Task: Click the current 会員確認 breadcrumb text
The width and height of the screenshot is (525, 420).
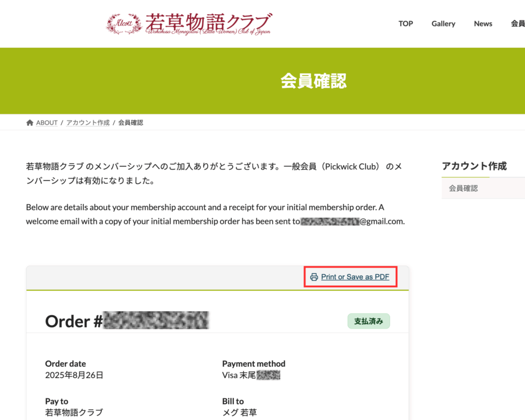Action: (x=131, y=123)
